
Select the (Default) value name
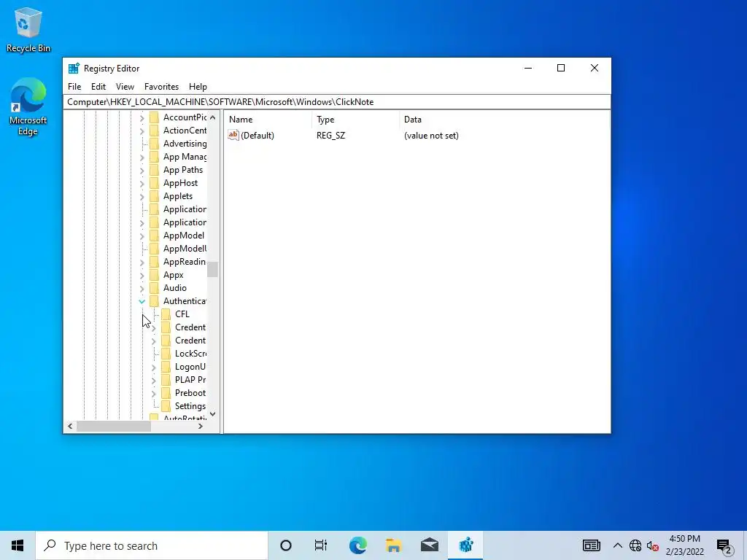pos(258,136)
